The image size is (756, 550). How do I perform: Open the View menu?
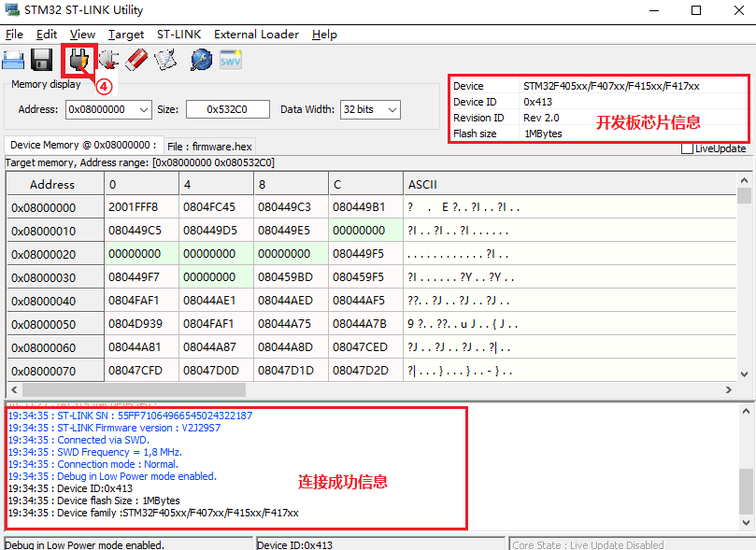point(82,35)
